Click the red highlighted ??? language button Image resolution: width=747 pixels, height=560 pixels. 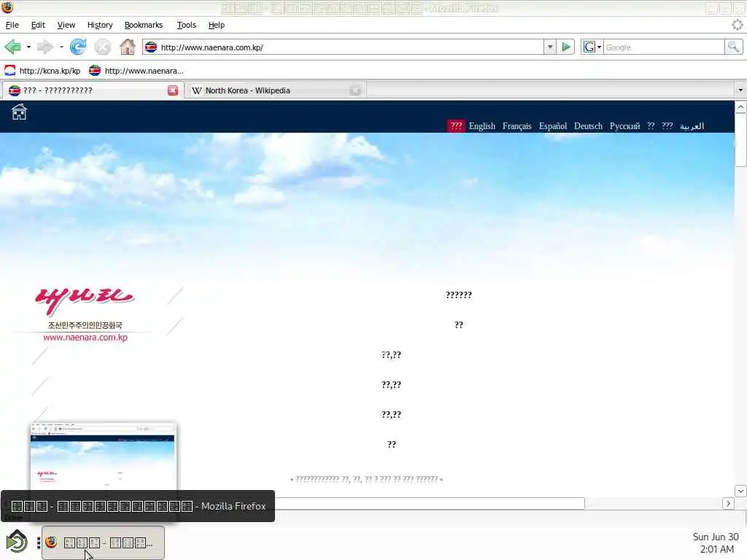point(456,125)
